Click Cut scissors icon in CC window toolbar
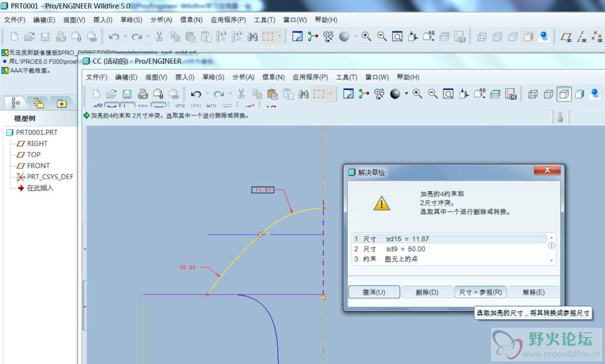 [x=241, y=93]
